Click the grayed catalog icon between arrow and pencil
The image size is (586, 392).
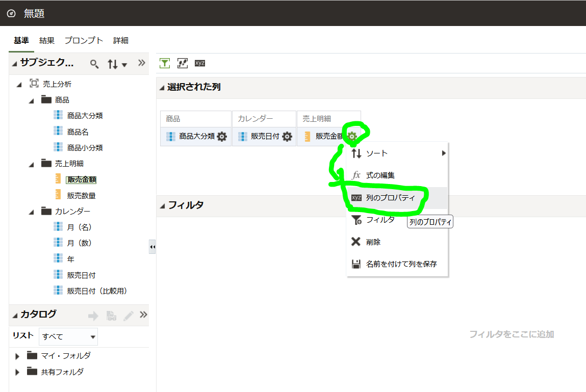[111, 316]
